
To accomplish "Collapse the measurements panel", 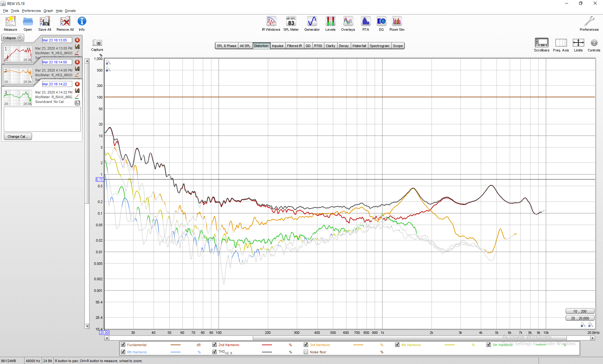I will point(13,38).
